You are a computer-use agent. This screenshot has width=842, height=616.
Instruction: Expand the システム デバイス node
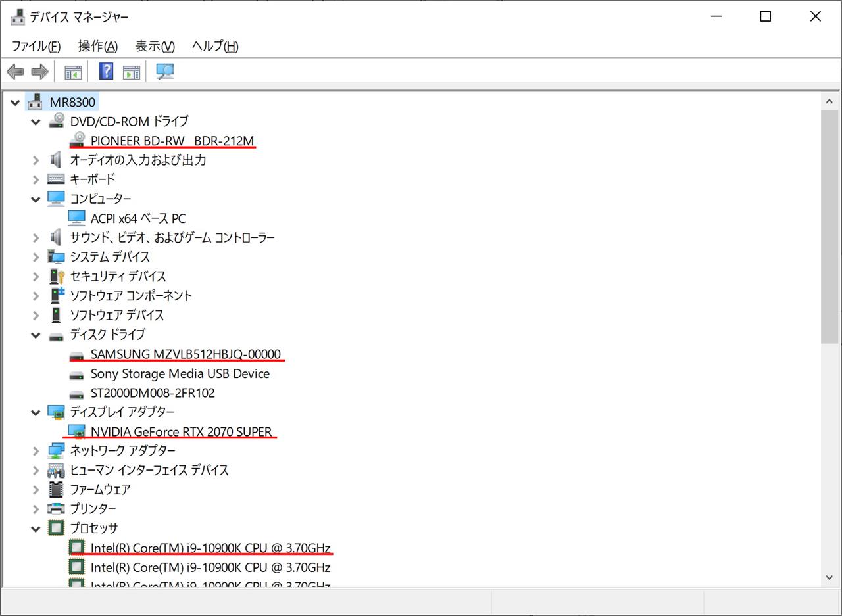tap(36, 256)
